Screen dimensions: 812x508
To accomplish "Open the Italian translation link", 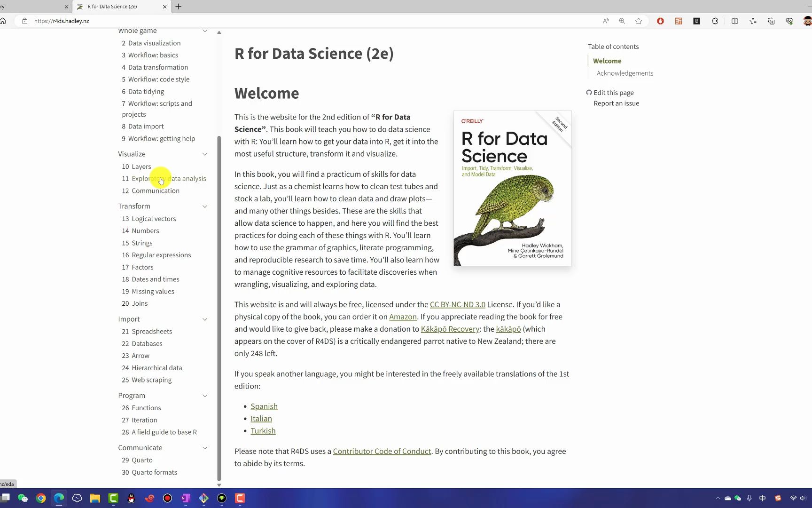I will point(261,419).
